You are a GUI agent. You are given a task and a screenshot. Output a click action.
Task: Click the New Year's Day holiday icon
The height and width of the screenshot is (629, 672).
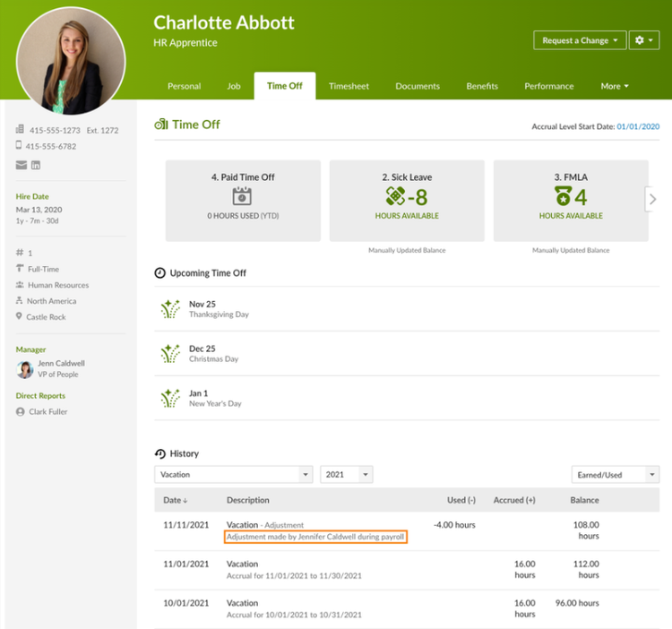169,398
